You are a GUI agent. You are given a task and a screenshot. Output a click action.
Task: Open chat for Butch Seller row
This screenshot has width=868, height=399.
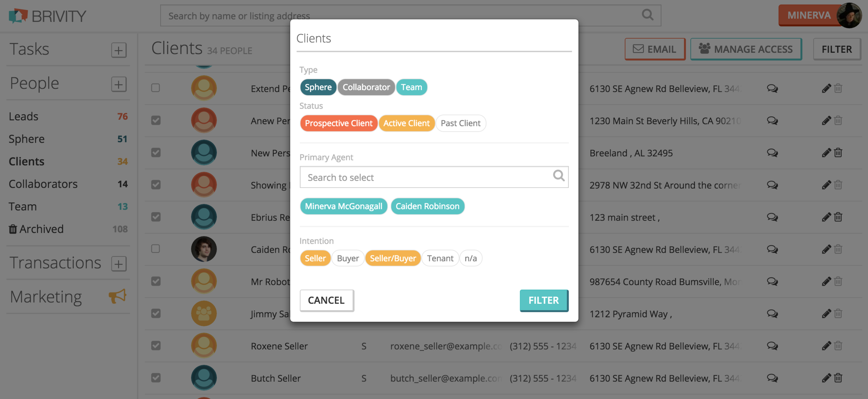772,378
